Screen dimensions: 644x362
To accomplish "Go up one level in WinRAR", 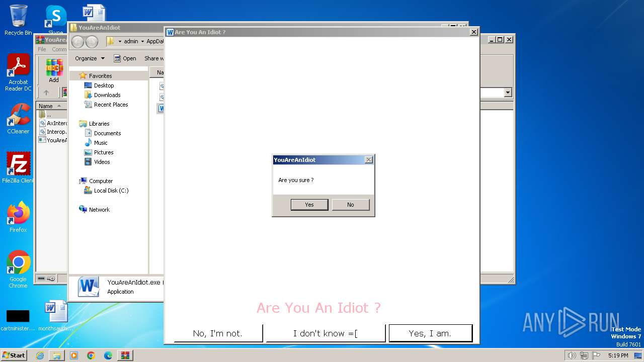I will (x=46, y=93).
